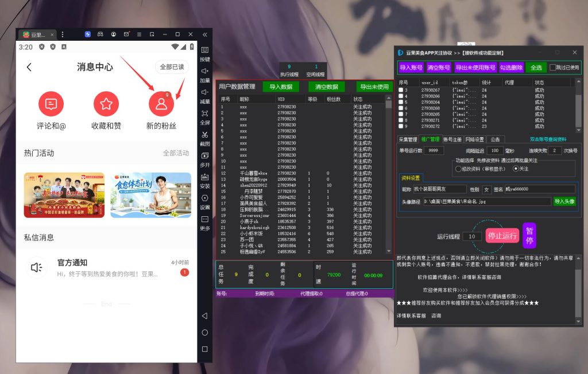Take a screenshot with 截图 scissors
Image resolution: width=588 pixels, height=374 pixels.
205,135
